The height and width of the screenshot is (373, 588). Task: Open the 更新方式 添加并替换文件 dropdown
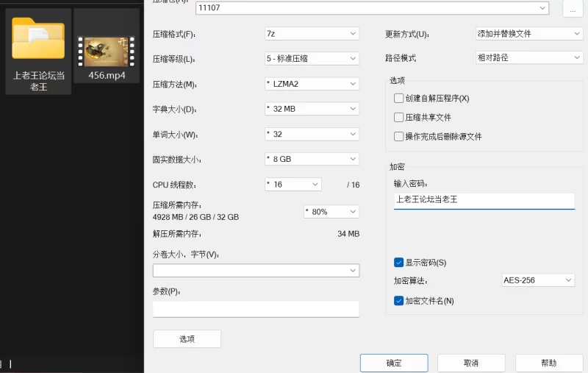pos(529,34)
